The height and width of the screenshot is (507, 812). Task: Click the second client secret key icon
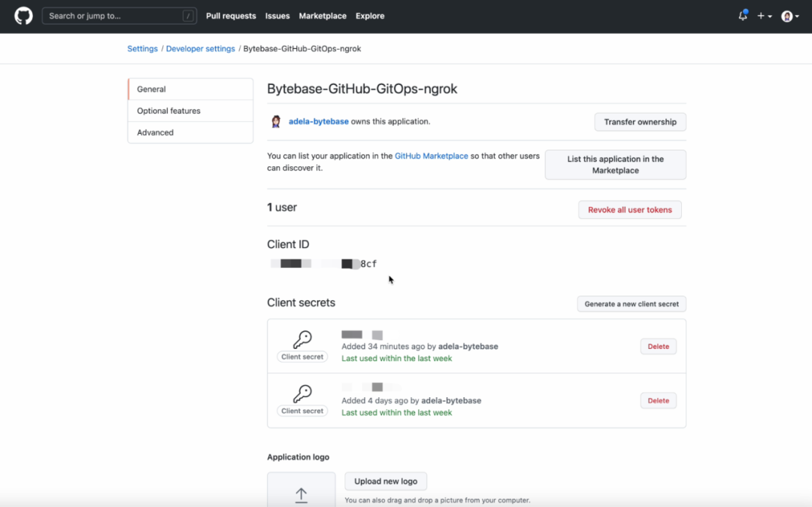pos(302,393)
